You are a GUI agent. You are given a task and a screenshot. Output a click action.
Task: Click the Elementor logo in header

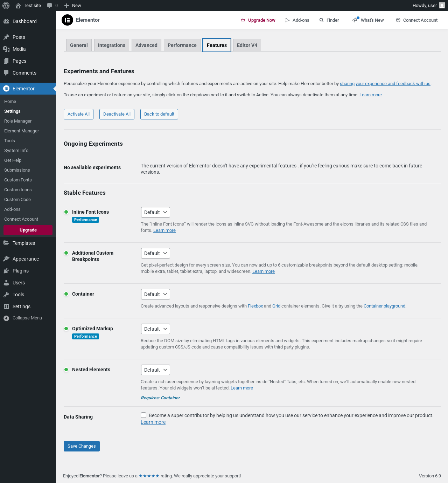67,20
